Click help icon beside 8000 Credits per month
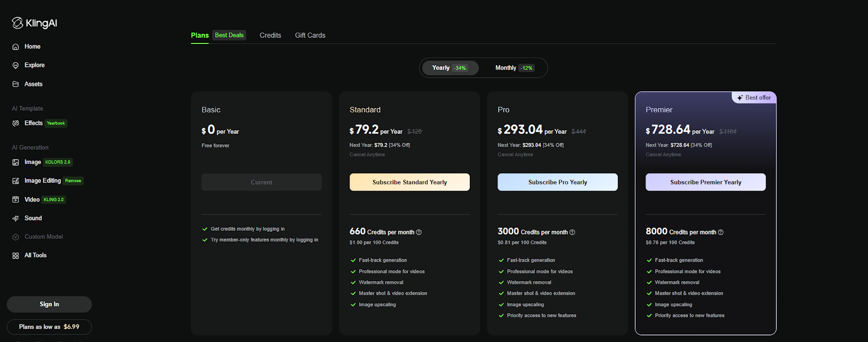 721,232
